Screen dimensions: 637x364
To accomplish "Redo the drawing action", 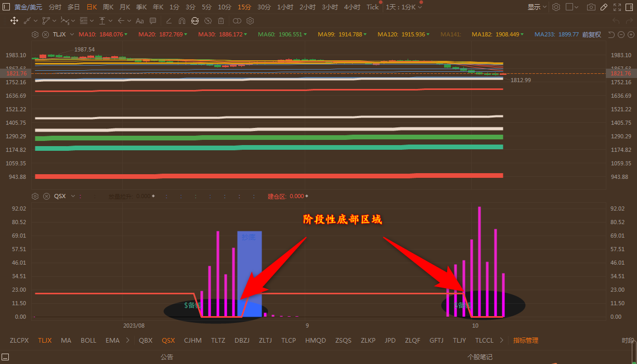I will point(629,21).
